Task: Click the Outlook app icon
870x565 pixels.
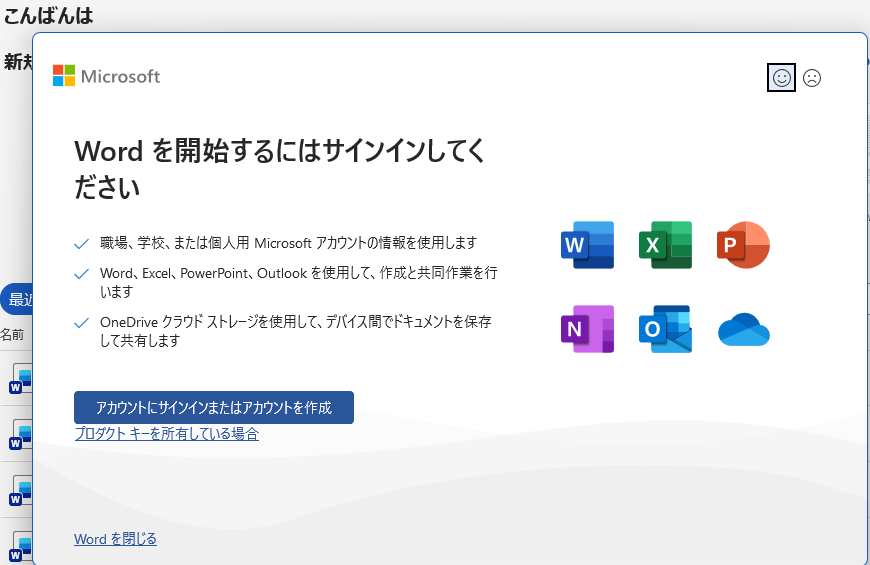Action: pos(665,329)
